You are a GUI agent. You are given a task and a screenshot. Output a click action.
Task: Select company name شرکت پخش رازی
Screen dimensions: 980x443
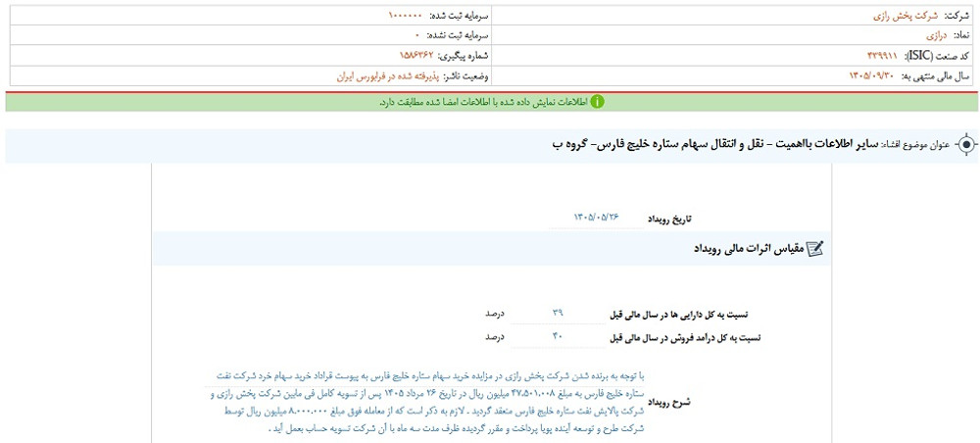[905, 16]
